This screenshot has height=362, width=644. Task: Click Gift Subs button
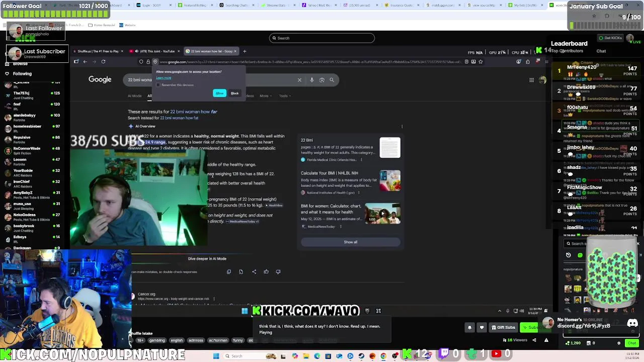[503, 327]
